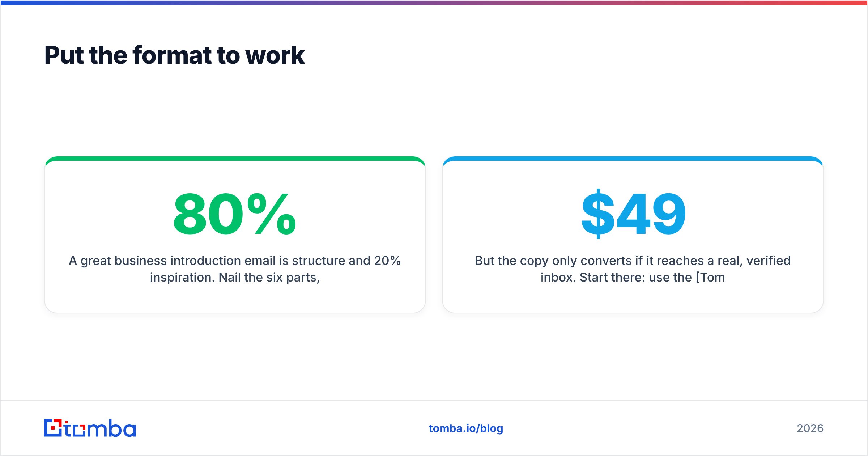Select the 80% statistic figure
This screenshot has height=456, width=868.
pyautogui.click(x=235, y=214)
